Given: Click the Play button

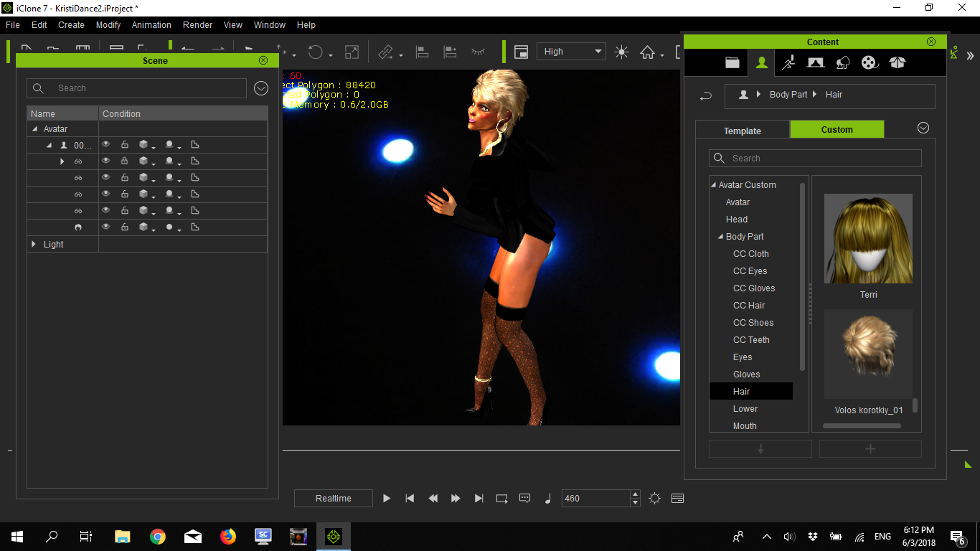Looking at the screenshot, I should click(x=387, y=498).
